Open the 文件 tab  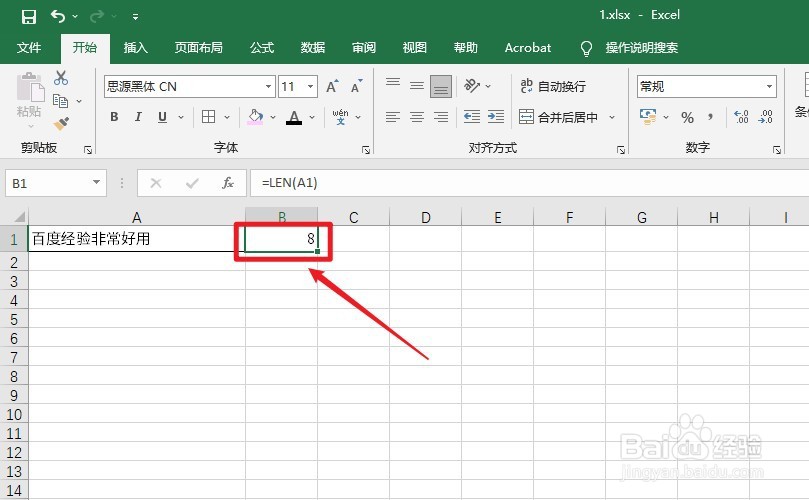tap(29, 48)
